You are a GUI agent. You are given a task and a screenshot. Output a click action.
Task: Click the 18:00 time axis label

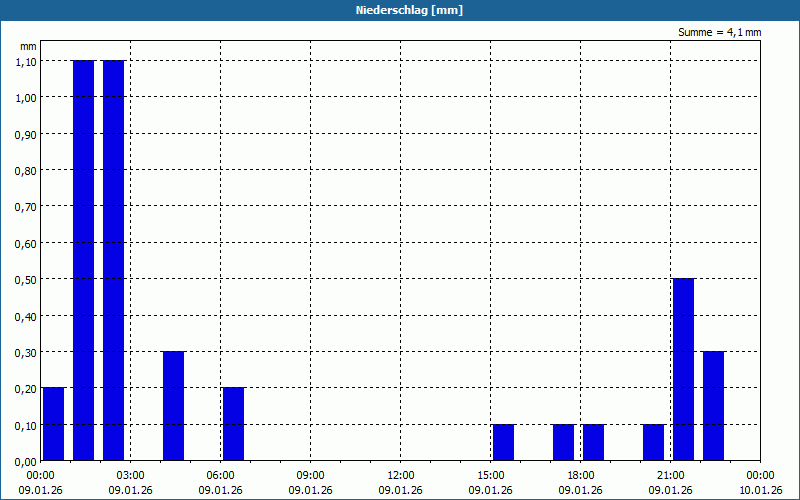click(x=581, y=476)
